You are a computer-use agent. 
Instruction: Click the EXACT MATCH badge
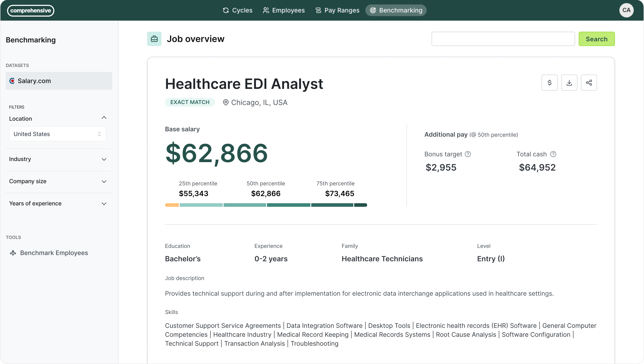[x=190, y=102]
